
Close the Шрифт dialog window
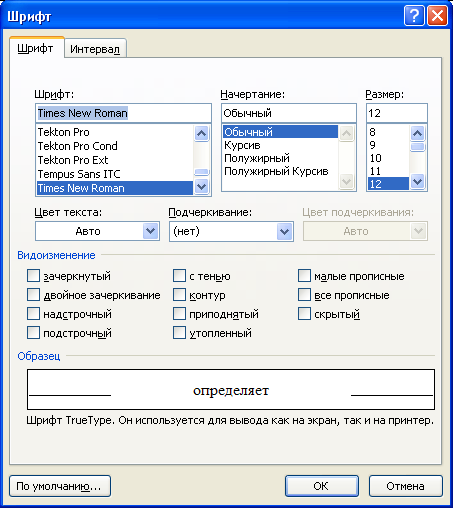tap(437, 15)
